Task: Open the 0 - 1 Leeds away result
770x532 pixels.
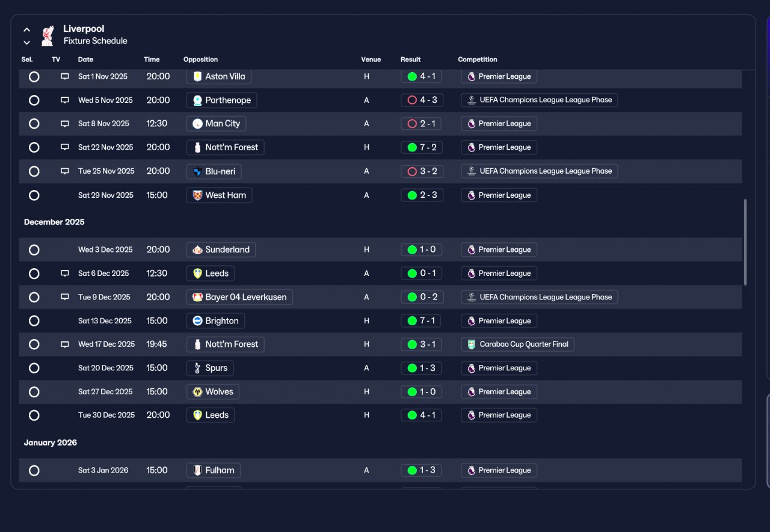Action: (x=422, y=274)
